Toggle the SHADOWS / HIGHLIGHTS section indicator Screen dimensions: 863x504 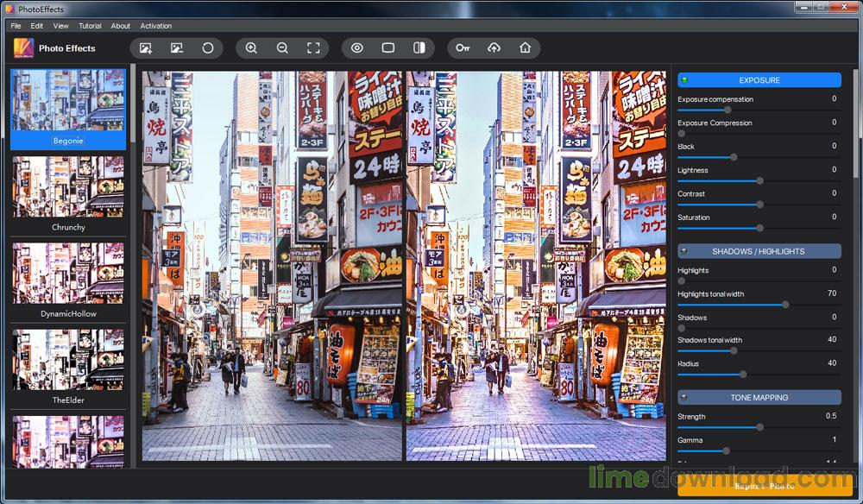tap(759, 251)
